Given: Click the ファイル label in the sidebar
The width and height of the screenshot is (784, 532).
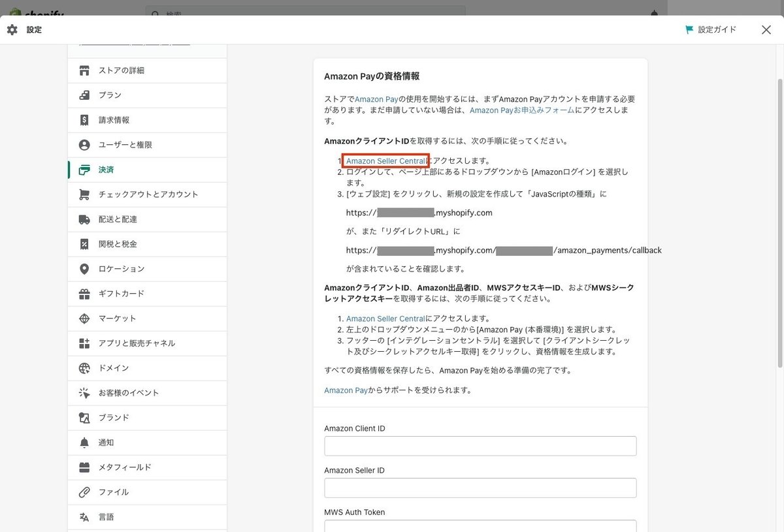Looking at the screenshot, I should pos(114,492).
